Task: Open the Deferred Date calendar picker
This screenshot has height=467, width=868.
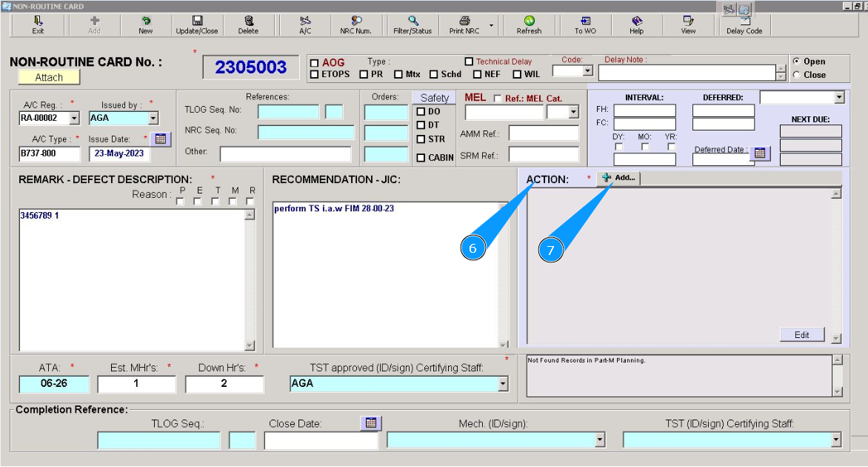Action: (x=760, y=153)
